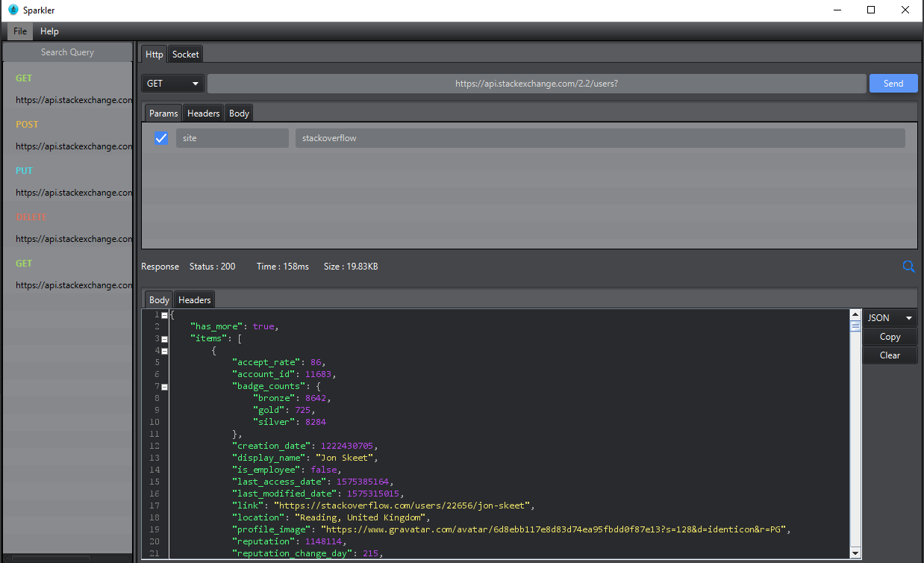Click the response scrollbar up arrow

855,315
